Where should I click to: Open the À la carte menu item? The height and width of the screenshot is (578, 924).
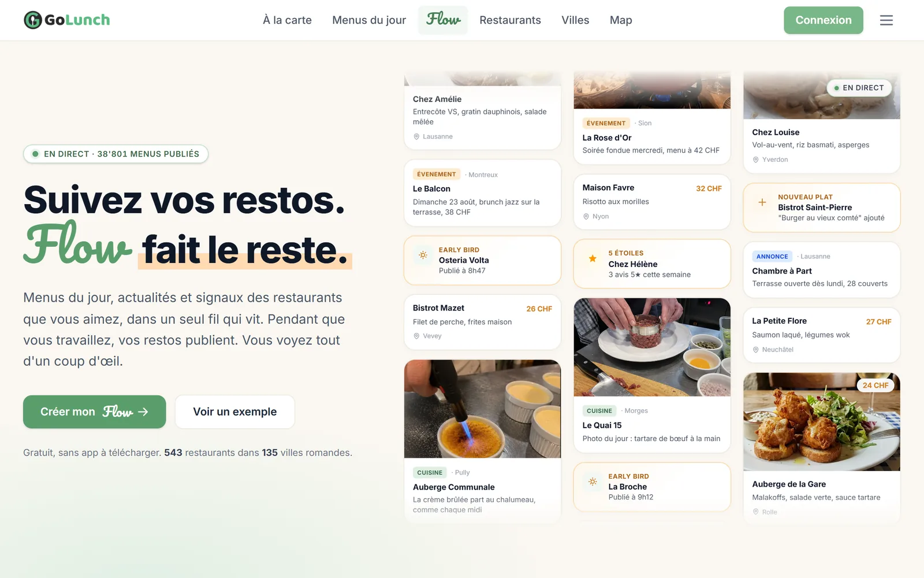tap(287, 20)
